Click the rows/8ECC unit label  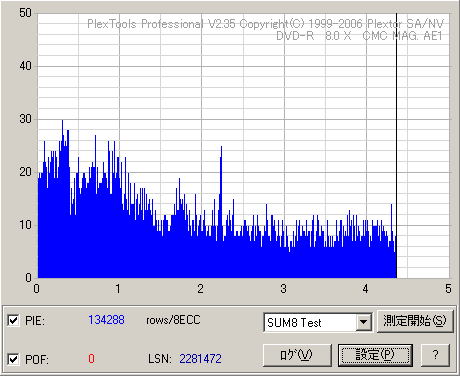point(173,320)
